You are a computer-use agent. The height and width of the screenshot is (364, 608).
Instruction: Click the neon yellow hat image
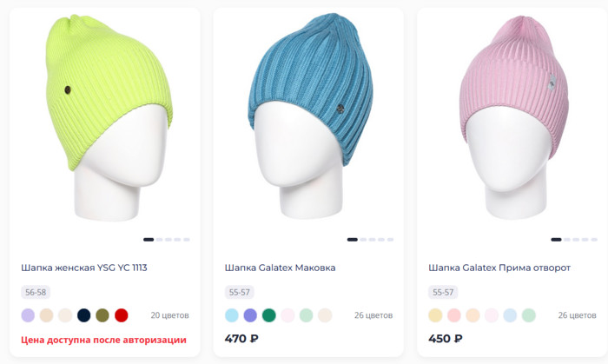[109, 118]
